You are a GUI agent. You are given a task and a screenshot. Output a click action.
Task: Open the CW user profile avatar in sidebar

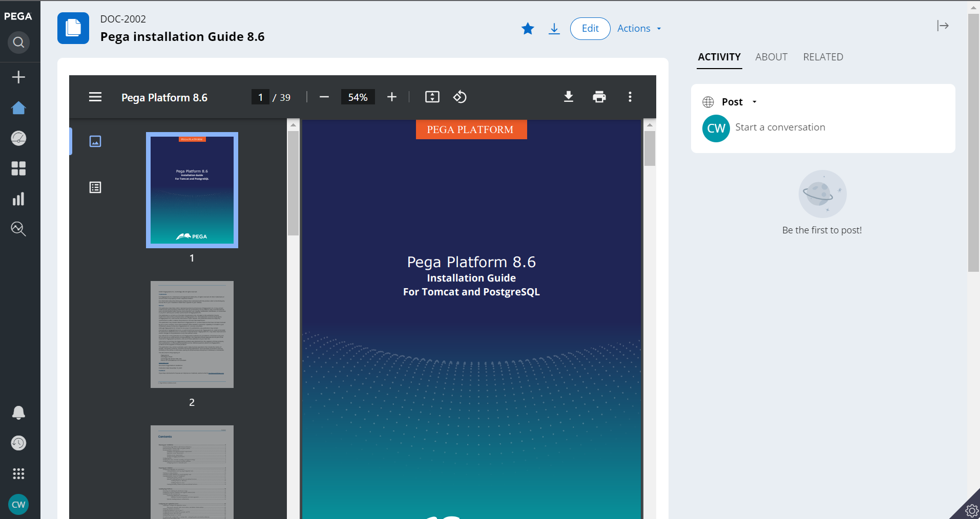(18, 505)
